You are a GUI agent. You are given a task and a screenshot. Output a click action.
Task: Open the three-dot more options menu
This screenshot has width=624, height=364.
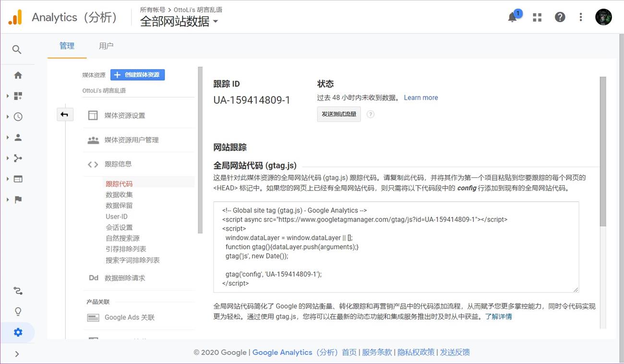click(581, 17)
